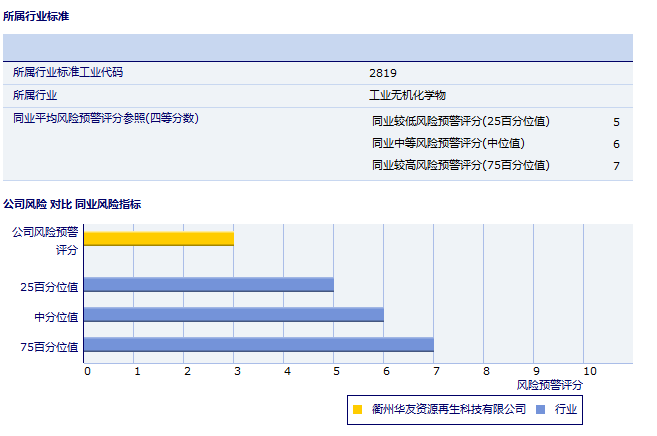Click the 同业平均风险预警评分参照(四等分数) label
This screenshot has height=436, width=657.
(x=105, y=118)
